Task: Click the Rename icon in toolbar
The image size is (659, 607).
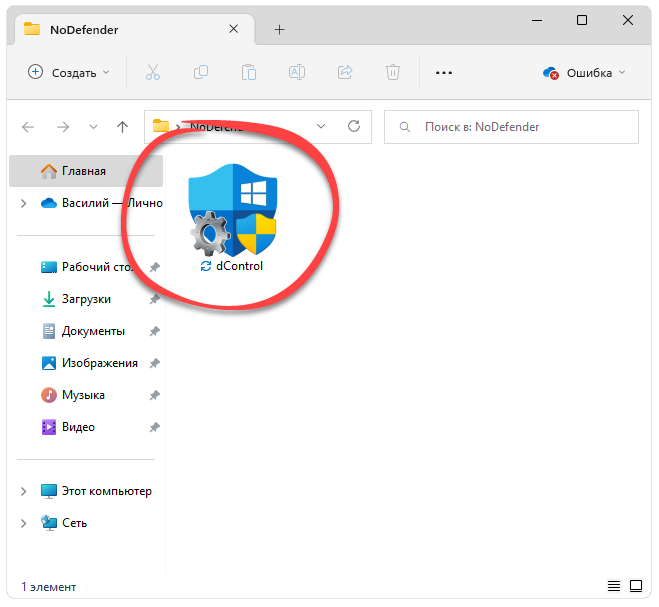Action: 297,72
